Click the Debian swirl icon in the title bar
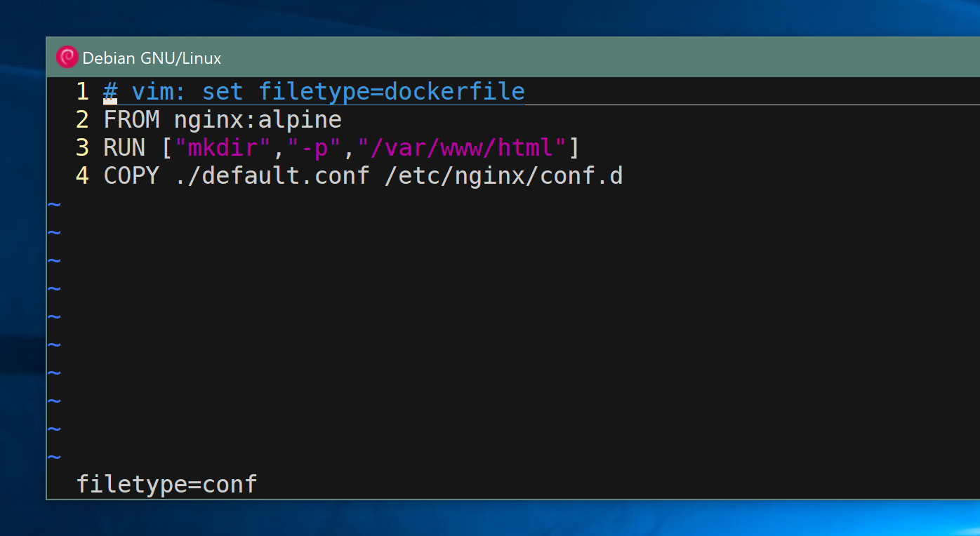980x536 pixels. 67,57
